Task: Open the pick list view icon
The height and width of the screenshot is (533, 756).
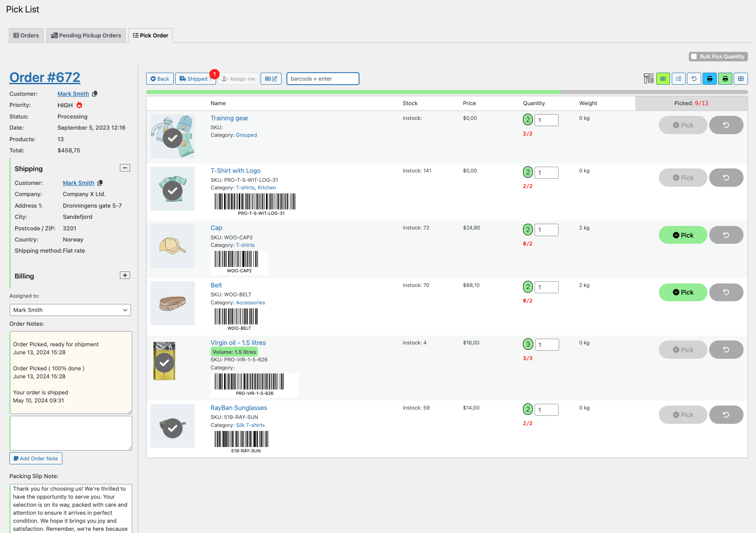Action: [x=678, y=78]
